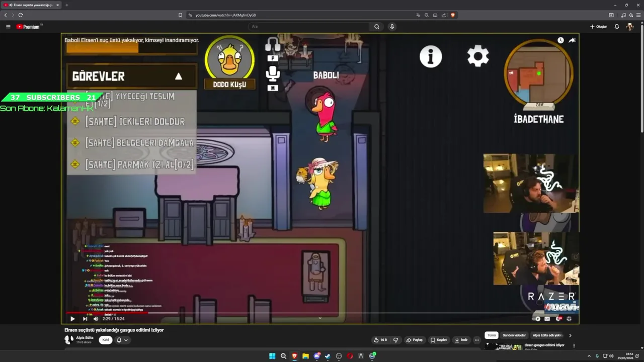Click the video share arrow overlay
The height and width of the screenshot is (362, 644).
(572, 40)
